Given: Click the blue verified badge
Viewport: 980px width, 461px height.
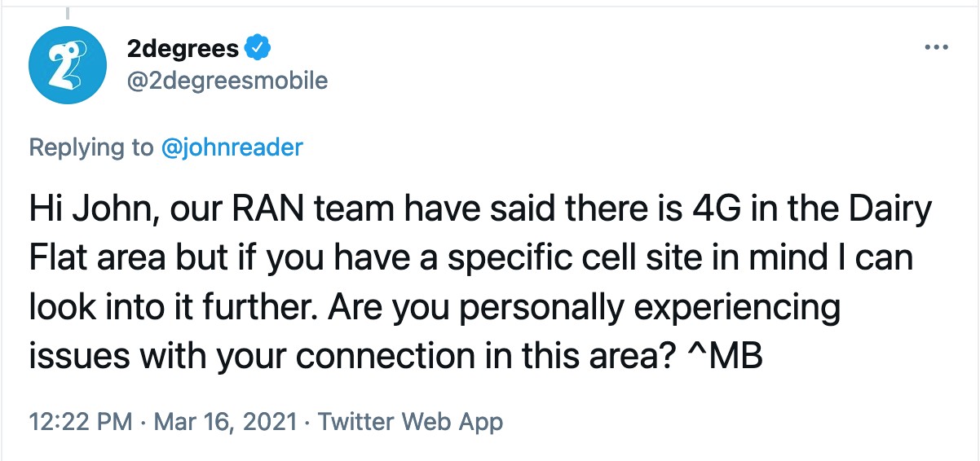Looking at the screenshot, I should [258, 49].
